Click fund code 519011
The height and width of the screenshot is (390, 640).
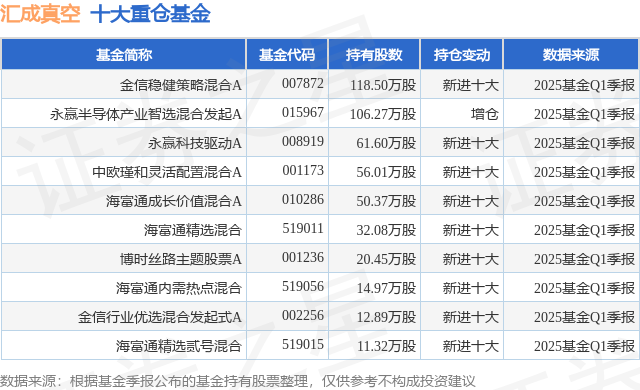click(303, 228)
